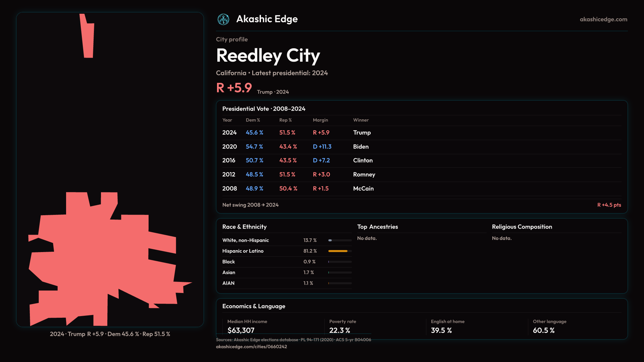The width and height of the screenshot is (644, 362).
Task: Click the Top Ancestries heading
Action: (x=377, y=227)
